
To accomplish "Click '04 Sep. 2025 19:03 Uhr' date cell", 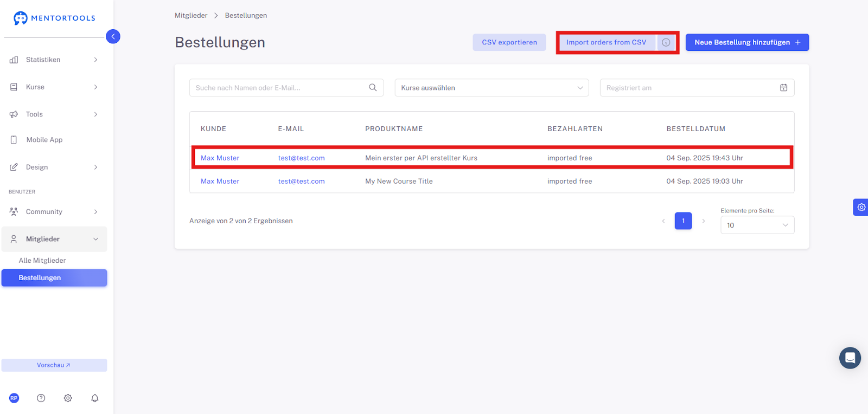I will pyautogui.click(x=705, y=181).
